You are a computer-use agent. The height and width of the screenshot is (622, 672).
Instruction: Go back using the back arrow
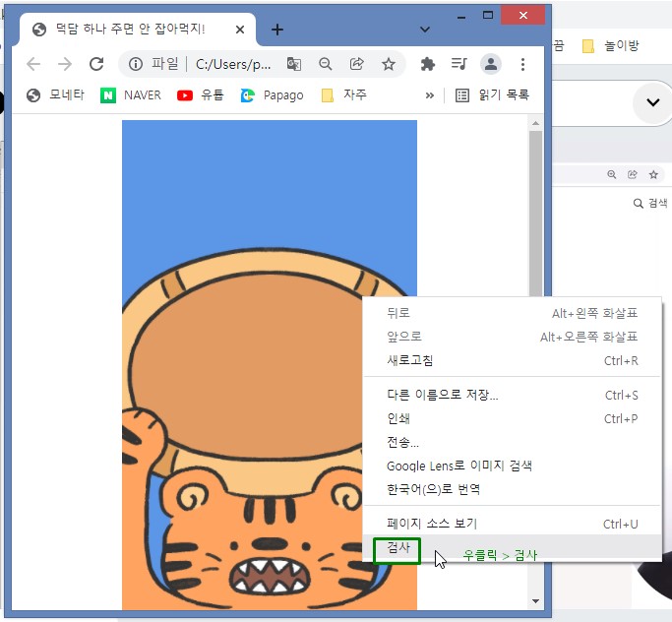point(33,64)
